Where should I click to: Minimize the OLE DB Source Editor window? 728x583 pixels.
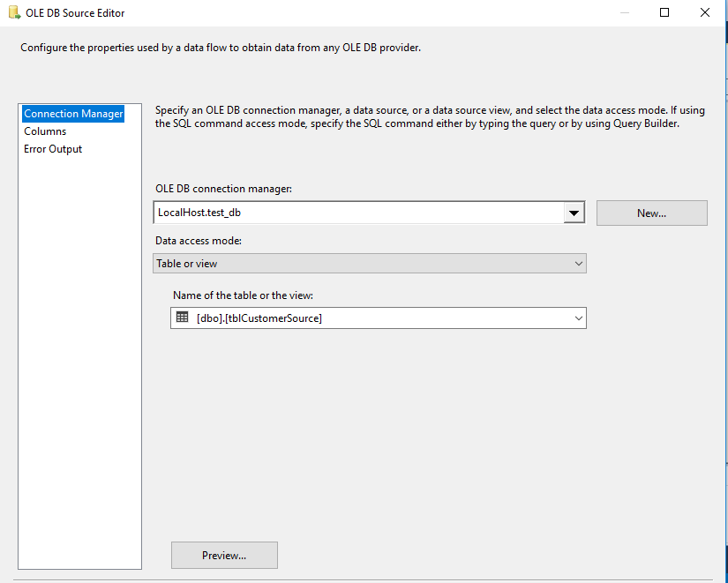(x=624, y=13)
